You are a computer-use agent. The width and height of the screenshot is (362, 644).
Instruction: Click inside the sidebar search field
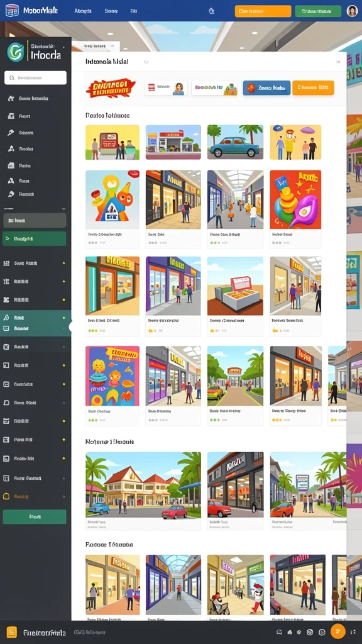point(35,77)
